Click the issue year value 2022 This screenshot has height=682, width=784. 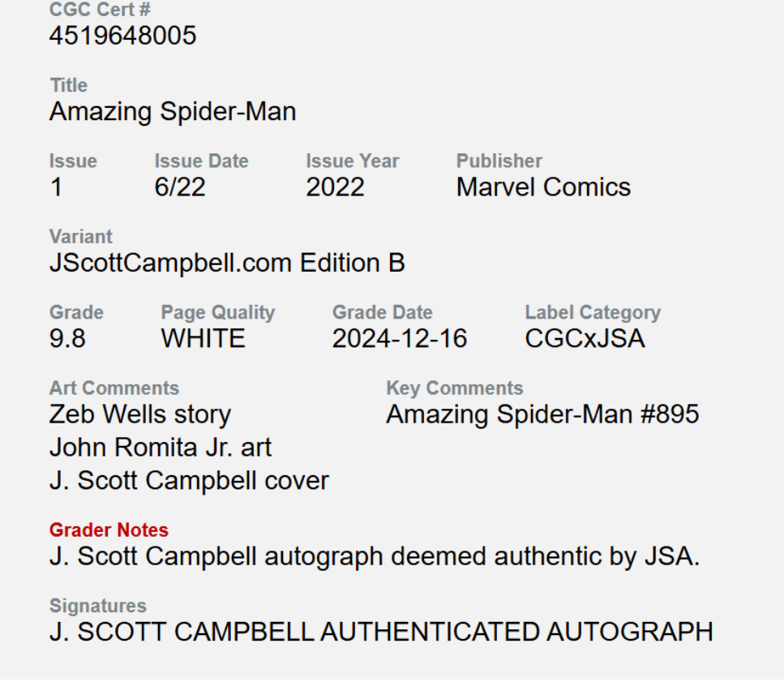pyautogui.click(x=335, y=187)
